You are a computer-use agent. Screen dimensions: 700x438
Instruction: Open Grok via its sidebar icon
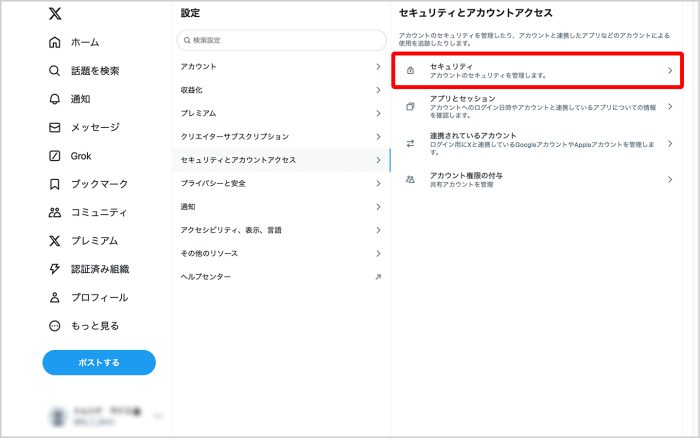pyautogui.click(x=54, y=156)
